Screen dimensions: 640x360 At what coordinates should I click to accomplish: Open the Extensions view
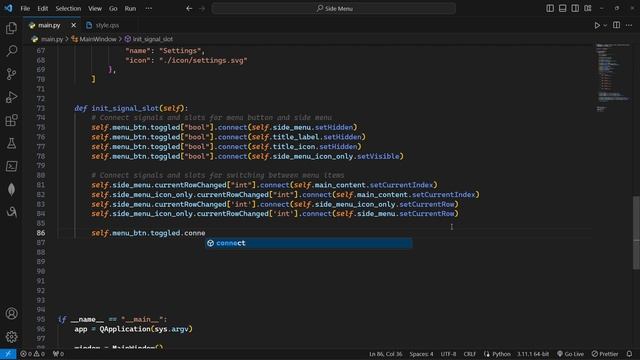coord(11,120)
